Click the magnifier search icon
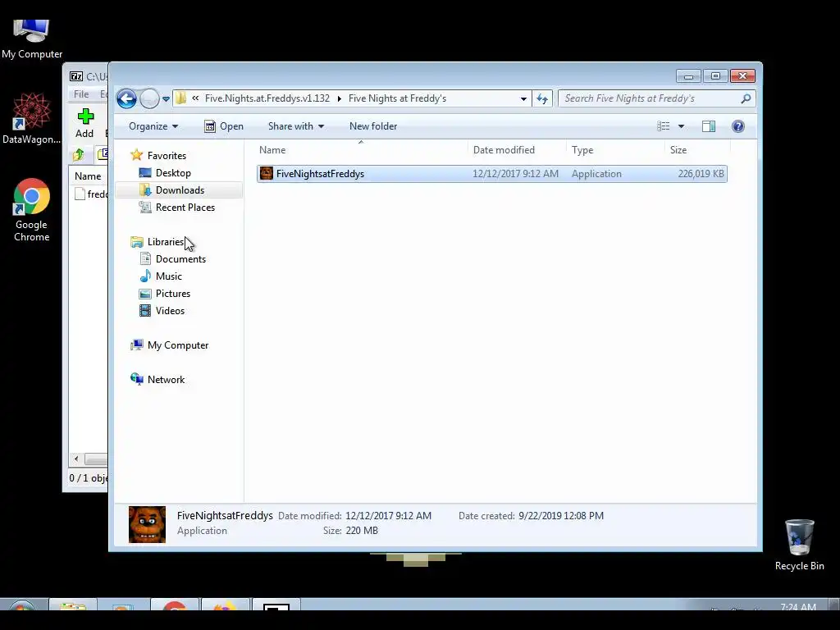This screenshot has width=840, height=630. [x=746, y=98]
